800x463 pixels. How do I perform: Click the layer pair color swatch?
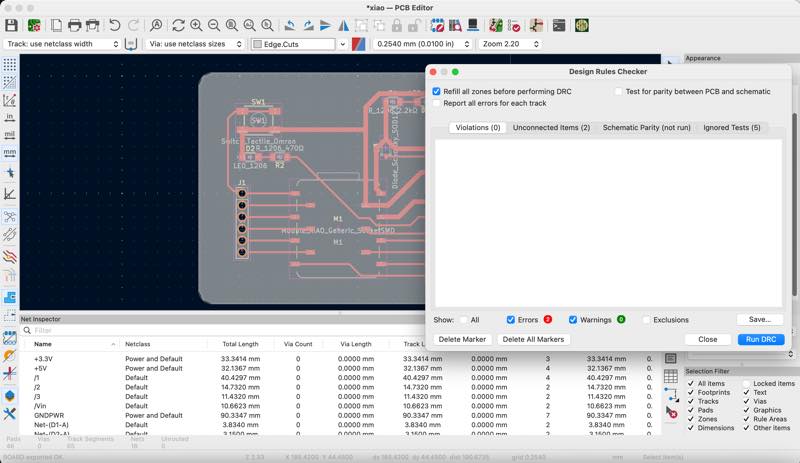point(359,44)
